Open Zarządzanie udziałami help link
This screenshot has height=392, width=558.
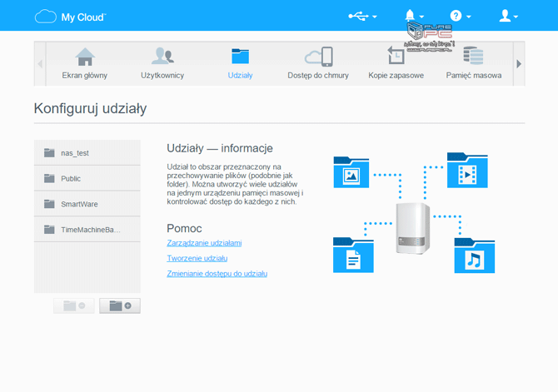pyautogui.click(x=204, y=243)
